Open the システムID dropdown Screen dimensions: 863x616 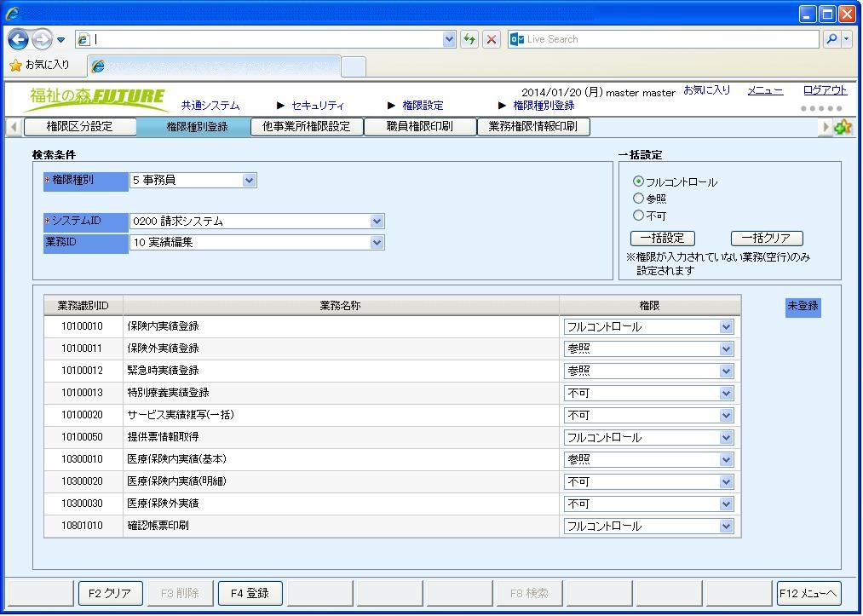(x=257, y=222)
